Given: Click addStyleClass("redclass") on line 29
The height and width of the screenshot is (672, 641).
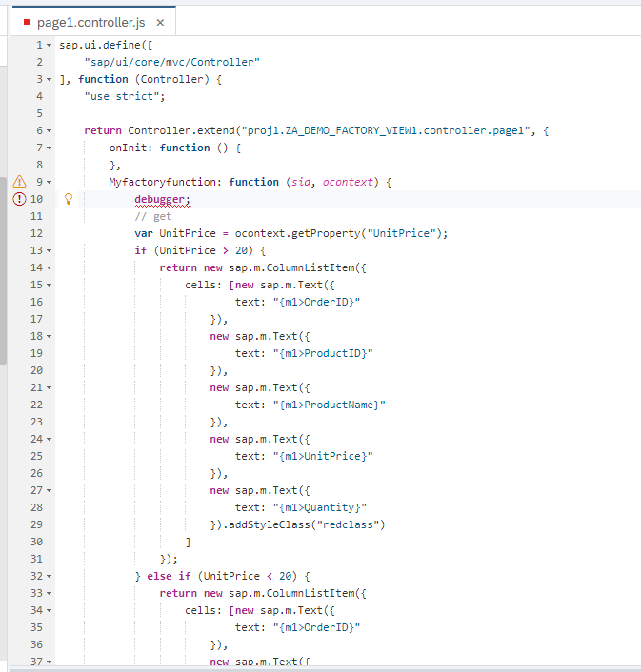Looking at the screenshot, I should (307, 525).
